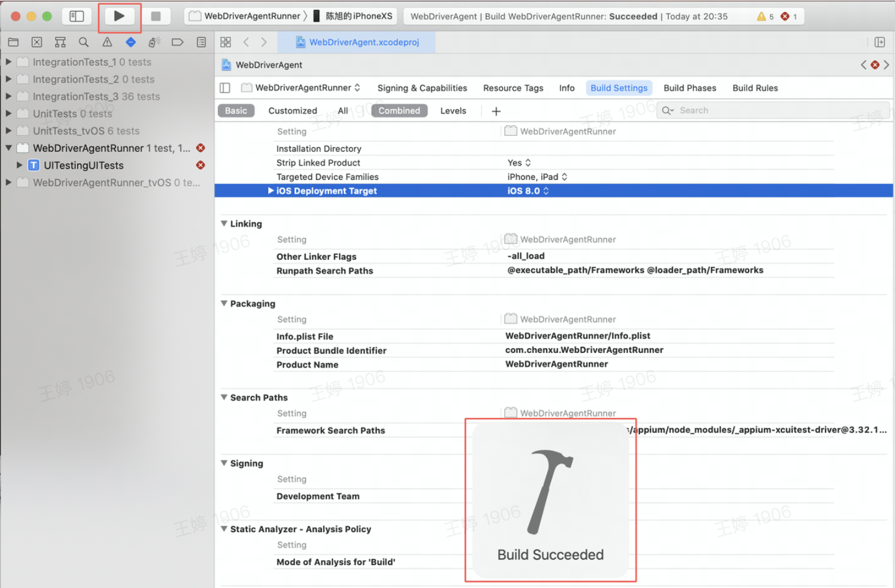Jump to previous issue arrow
The width and height of the screenshot is (895, 588).
863,65
